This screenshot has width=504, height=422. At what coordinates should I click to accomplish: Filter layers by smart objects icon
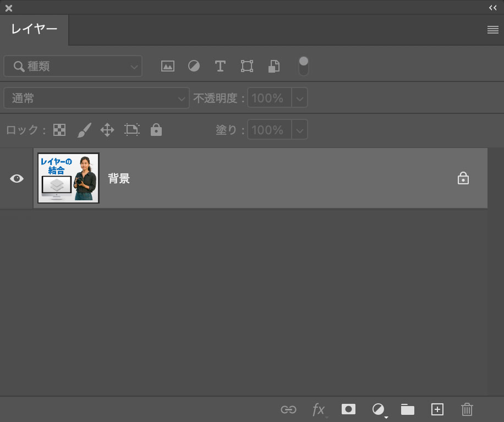[274, 66]
